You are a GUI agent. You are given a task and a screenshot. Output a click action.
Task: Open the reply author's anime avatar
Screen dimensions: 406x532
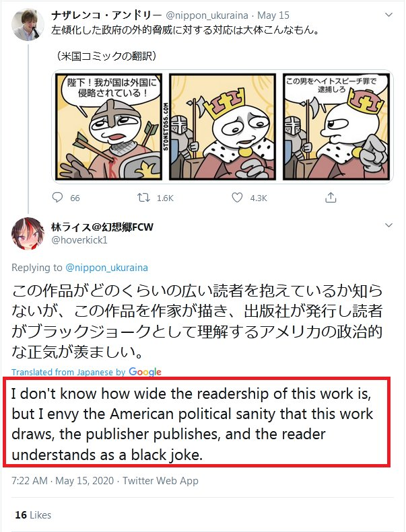28,233
